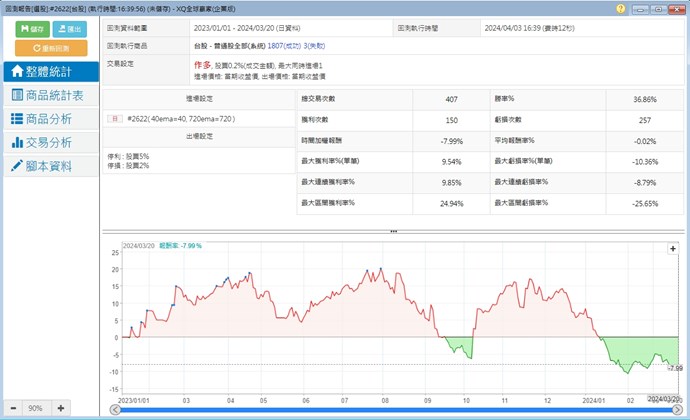Open the 整體統計 overall statistics tab
Image resolution: width=690 pixels, height=420 pixels.
tap(50, 71)
